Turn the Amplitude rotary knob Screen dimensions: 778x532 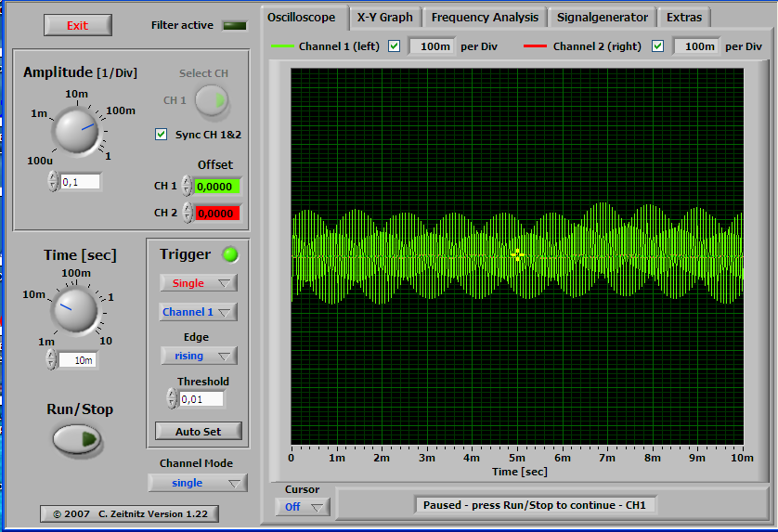click(75, 130)
